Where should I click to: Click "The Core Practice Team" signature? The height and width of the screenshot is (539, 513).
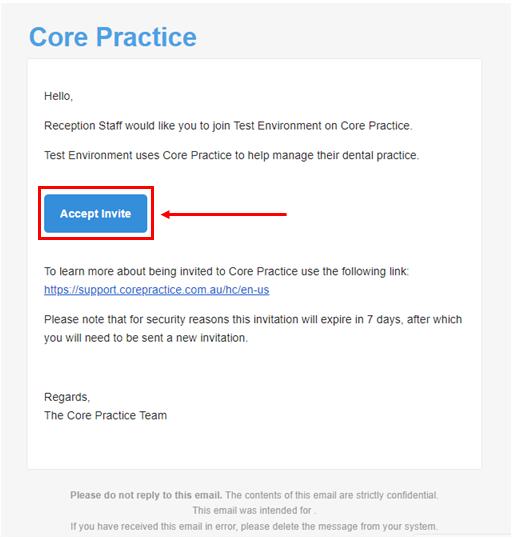[x=106, y=415]
